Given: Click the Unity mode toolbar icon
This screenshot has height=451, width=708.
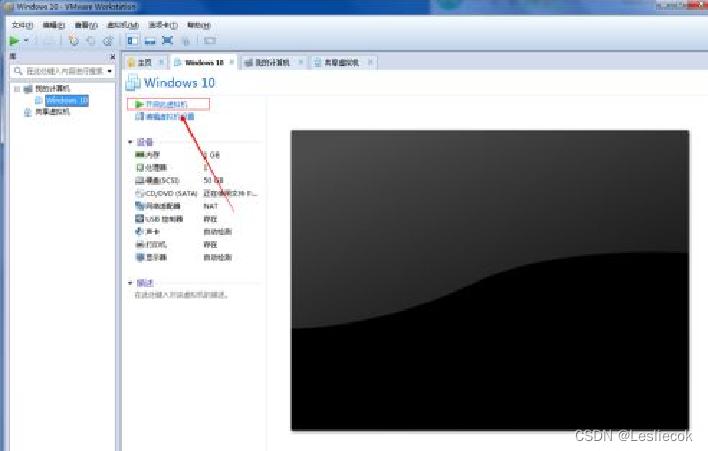Looking at the screenshot, I should tap(186, 41).
